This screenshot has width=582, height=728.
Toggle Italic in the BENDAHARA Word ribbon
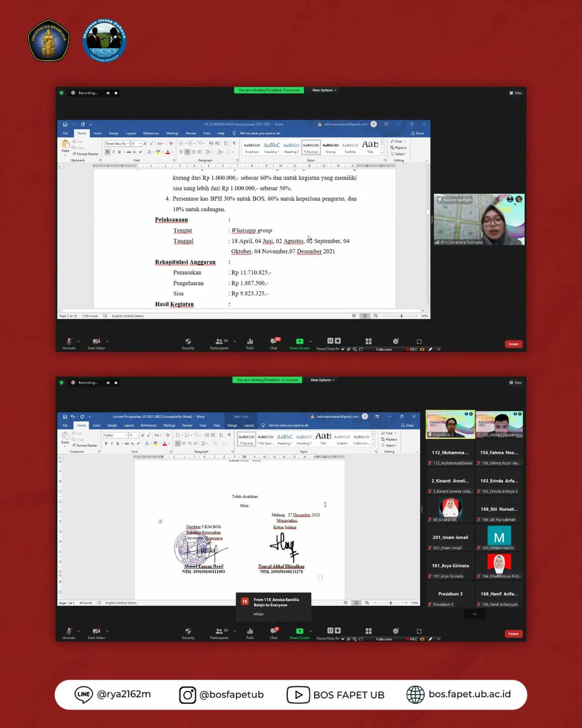[113, 152]
